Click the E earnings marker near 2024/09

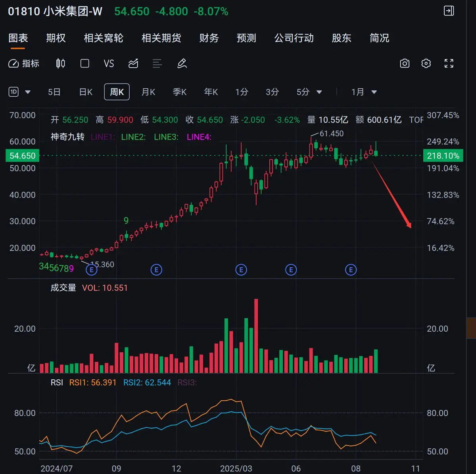point(156,270)
